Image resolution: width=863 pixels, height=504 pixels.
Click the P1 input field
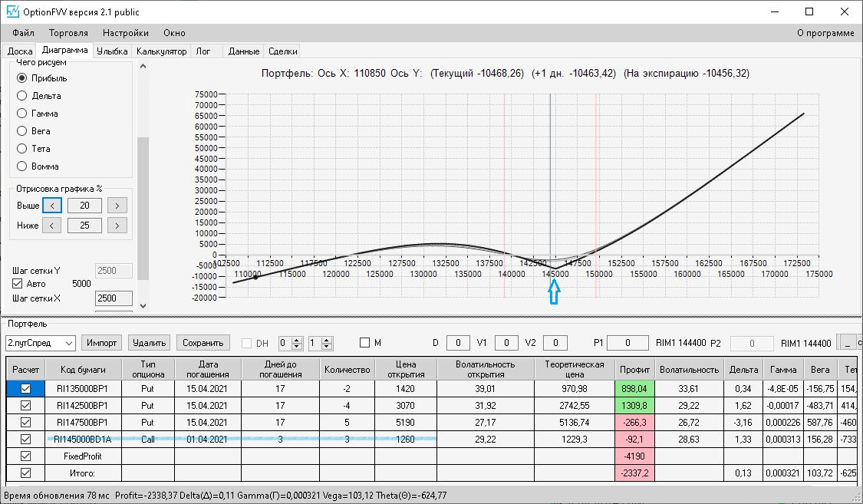pos(627,343)
